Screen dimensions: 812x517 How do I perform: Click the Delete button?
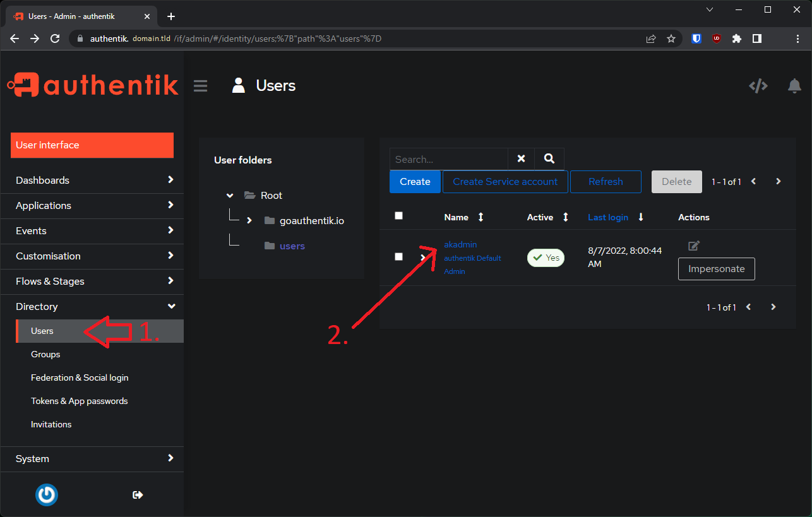(677, 182)
